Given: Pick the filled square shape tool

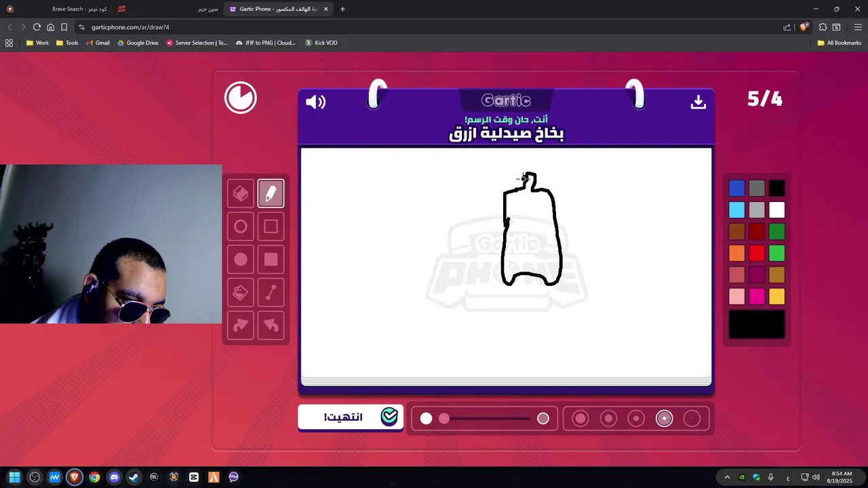Looking at the screenshot, I should [x=271, y=260].
